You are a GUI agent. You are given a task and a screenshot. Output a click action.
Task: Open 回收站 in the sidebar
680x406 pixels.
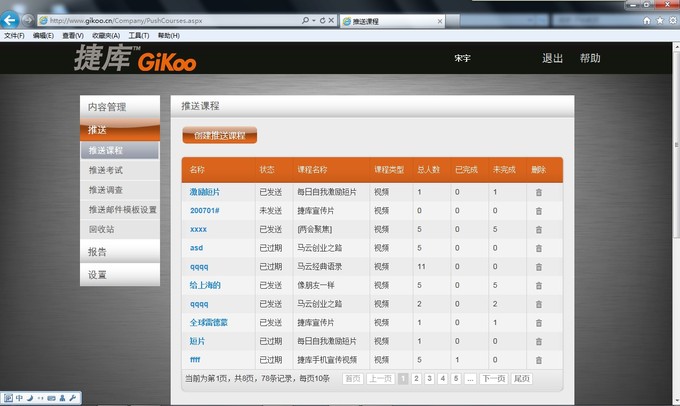tap(120, 229)
